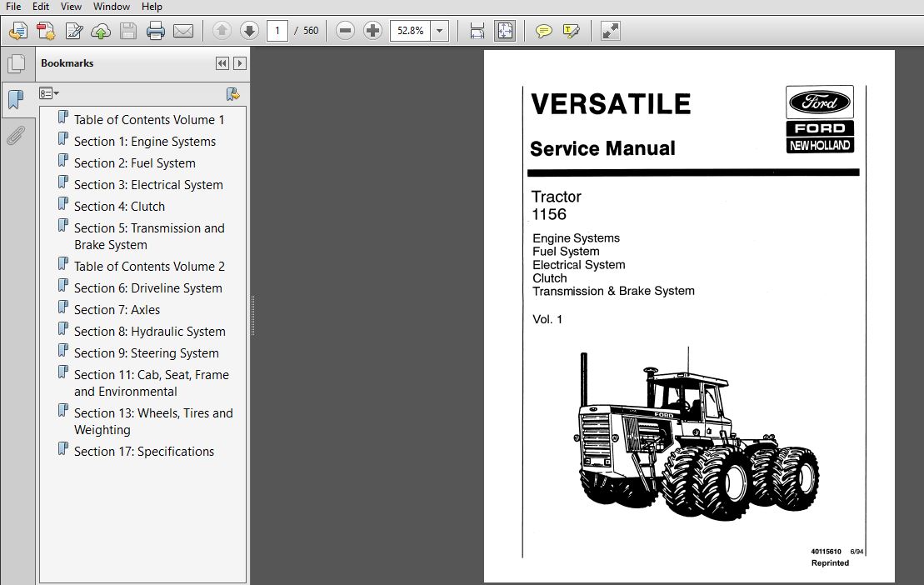The height and width of the screenshot is (585, 924).
Task: Click the Create PDF toolbar icon
Action: (46, 31)
